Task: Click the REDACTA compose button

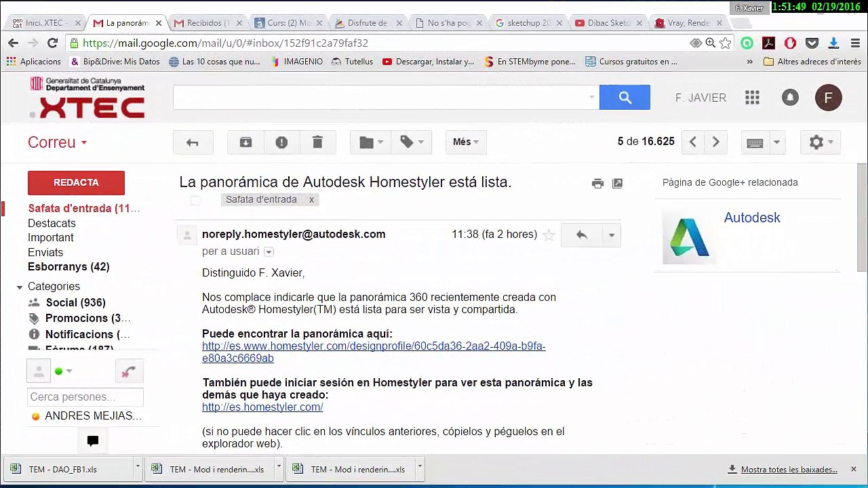Action: (x=76, y=182)
